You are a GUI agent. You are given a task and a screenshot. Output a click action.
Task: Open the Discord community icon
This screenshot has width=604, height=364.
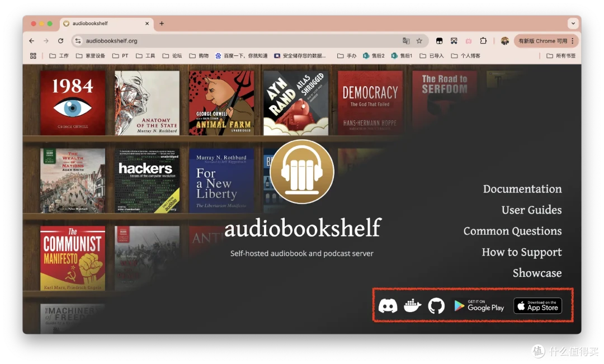tap(389, 305)
